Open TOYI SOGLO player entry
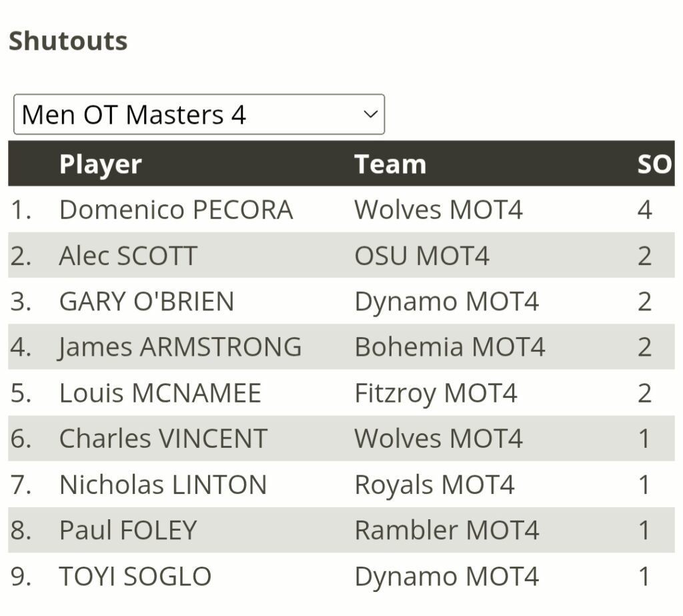Image resolution: width=683 pixels, height=616 pixels. tap(135, 577)
